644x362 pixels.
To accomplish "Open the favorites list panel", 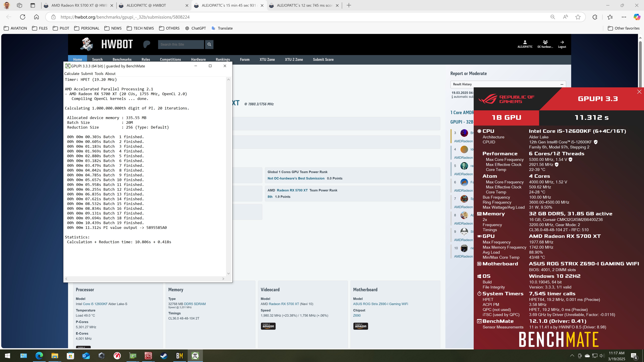I will [x=610, y=17].
